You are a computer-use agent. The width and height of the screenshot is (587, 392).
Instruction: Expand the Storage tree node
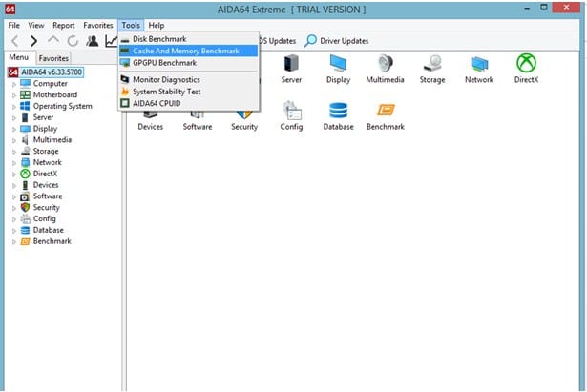(14, 152)
